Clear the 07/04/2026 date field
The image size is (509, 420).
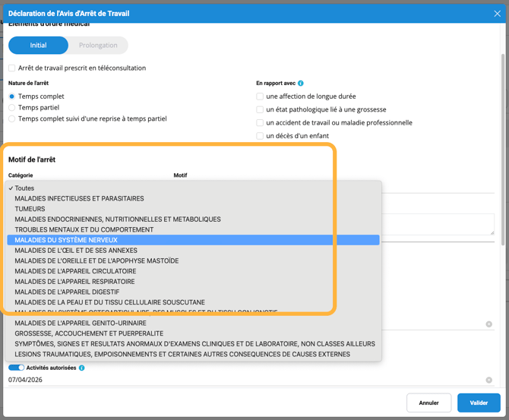[x=489, y=380]
